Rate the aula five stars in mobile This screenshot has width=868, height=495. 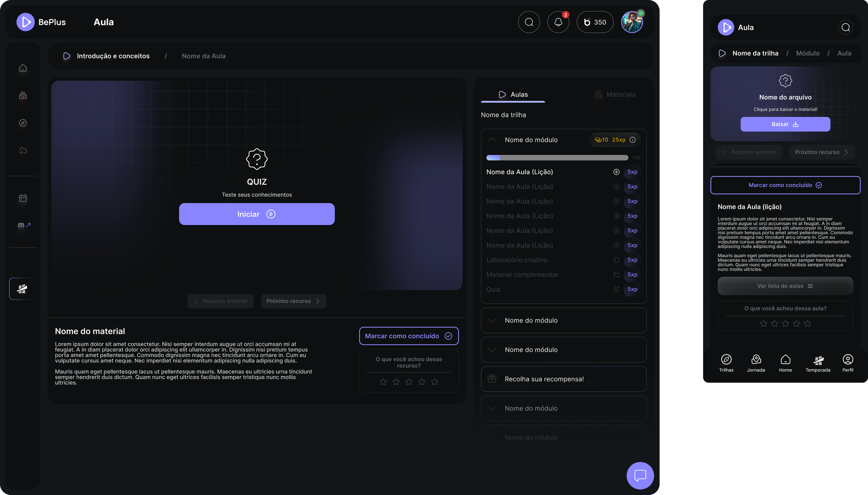pyautogui.click(x=807, y=323)
